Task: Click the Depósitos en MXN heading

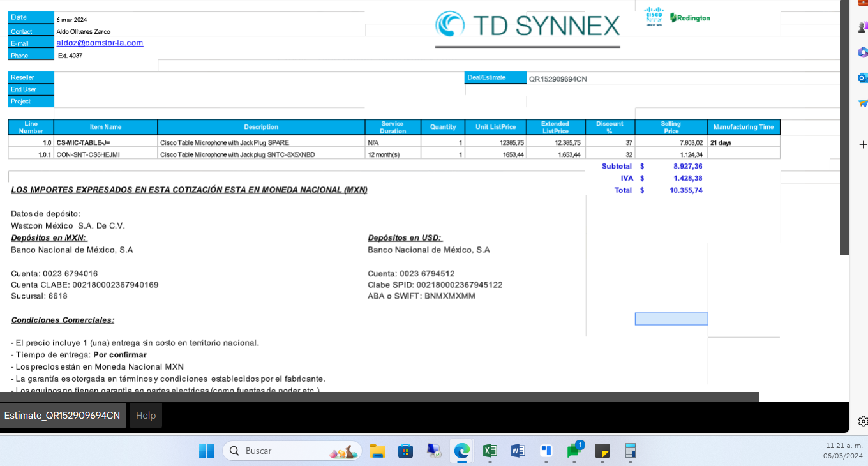Action: pyautogui.click(x=49, y=237)
